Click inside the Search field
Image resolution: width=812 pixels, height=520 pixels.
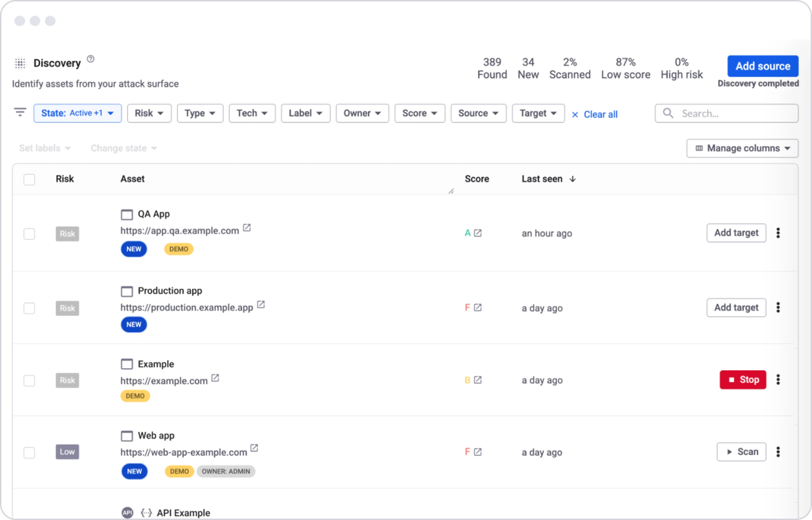(x=725, y=113)
